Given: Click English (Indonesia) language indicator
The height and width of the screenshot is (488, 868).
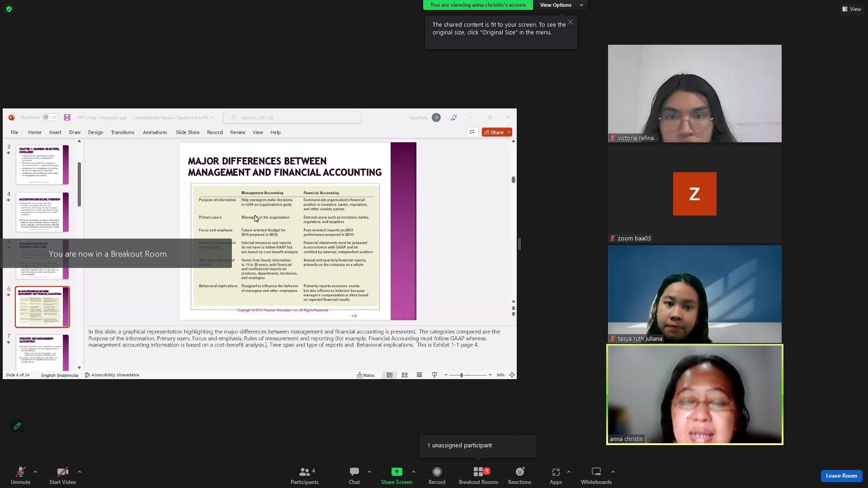Looking at the screenshot, I should (60, 375).
